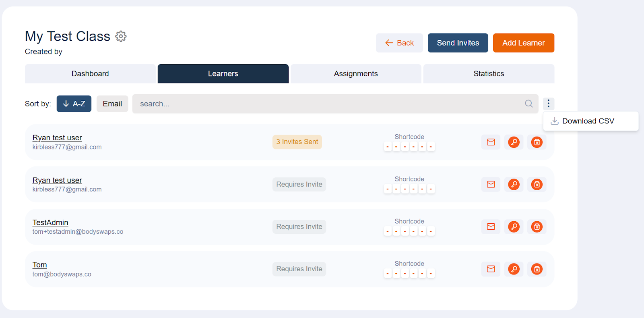Screen dimensions: 644x318
Task: Click key icon for TestAdmin
Action: pos(514,227)
